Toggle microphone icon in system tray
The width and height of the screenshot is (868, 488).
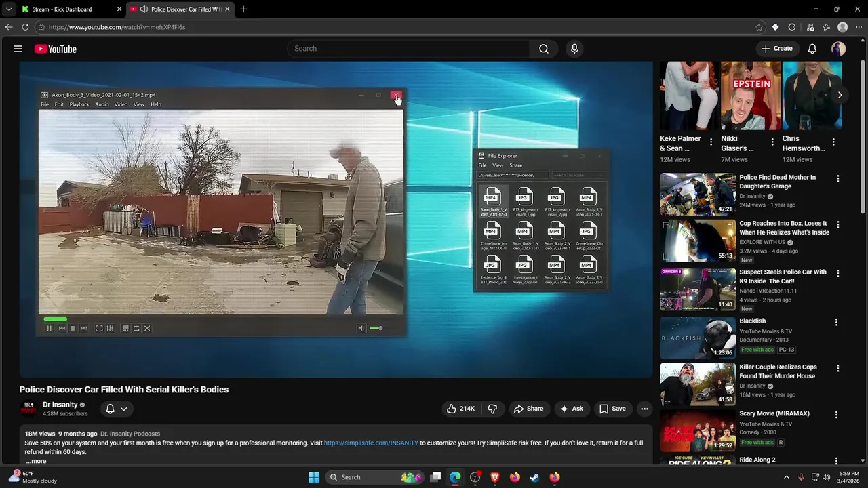coord(801,477)
